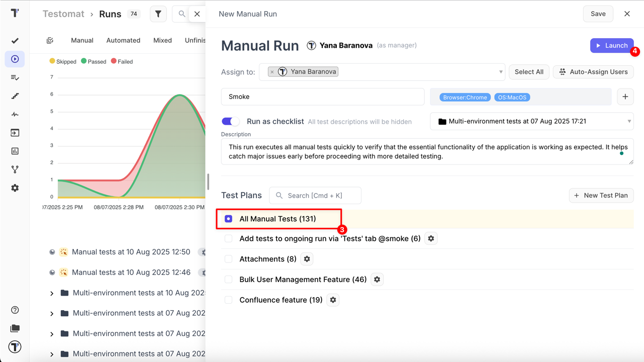Open the Help question mark icon
This screenshot has height=362, width=644.
15,310
